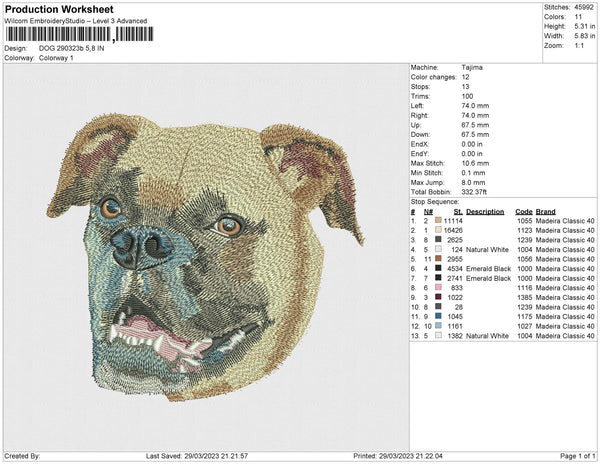Click stitch count '11114' in row 1
600x464 pixels.
click(x=453, y=221)
